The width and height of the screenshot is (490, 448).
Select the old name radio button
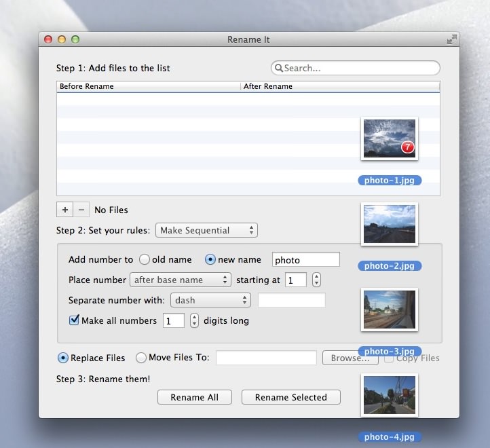145,259
